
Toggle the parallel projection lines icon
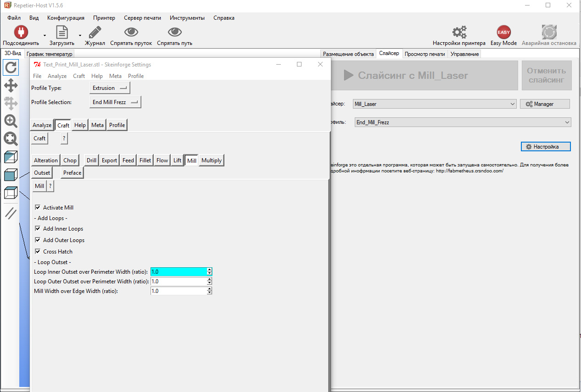click(11, 213)
